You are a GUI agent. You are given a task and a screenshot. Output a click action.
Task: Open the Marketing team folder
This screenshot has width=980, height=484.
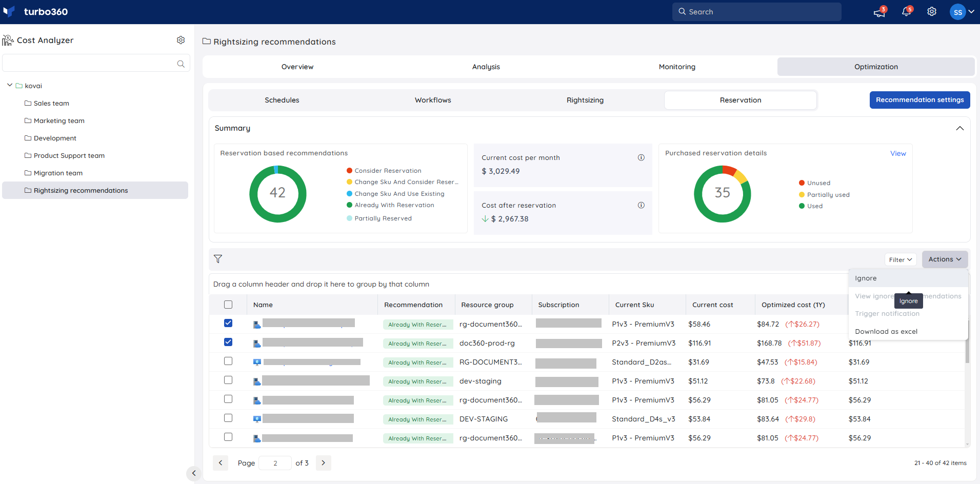click(59, 120)
